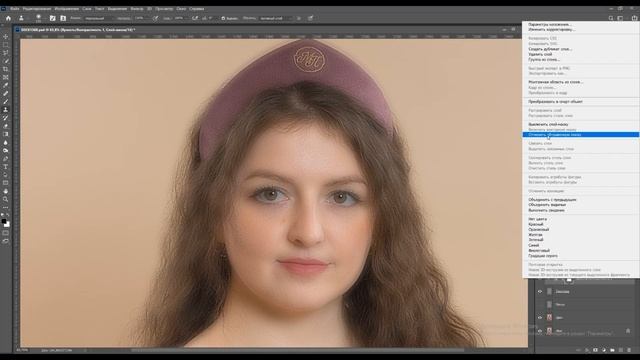The image size is (640, 360).
Task: Toggle pressure for opacity icon
Action: point(155,18)
